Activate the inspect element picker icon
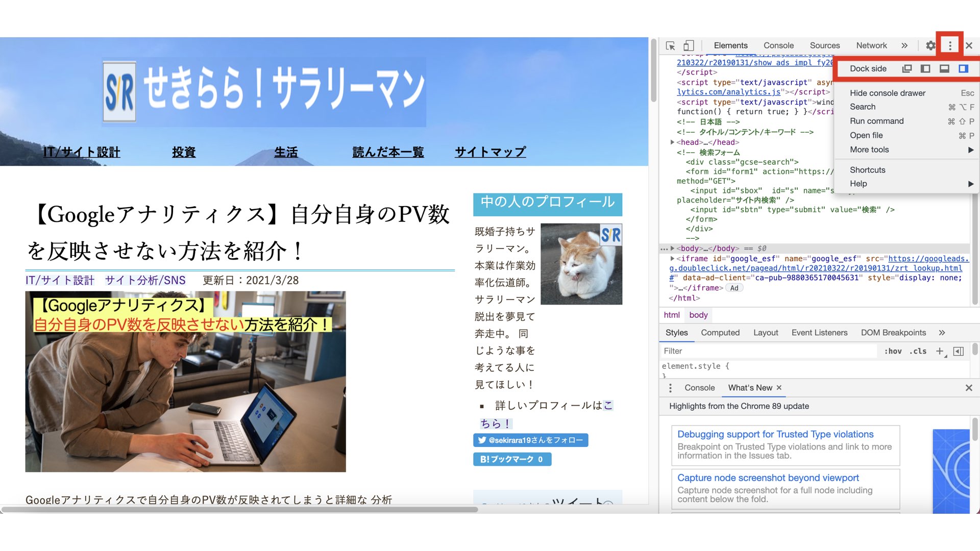Screen dimensions: 980x551 click(x=670, y=45)
